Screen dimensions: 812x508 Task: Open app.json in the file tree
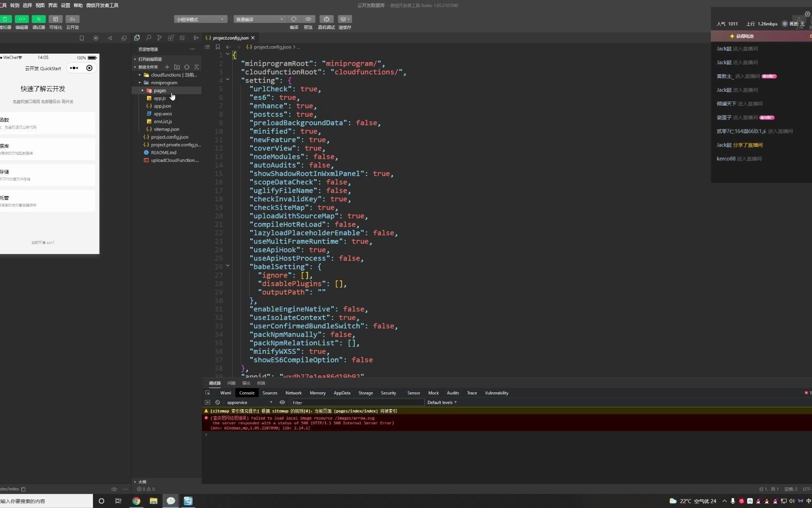(x=162, y=106)
